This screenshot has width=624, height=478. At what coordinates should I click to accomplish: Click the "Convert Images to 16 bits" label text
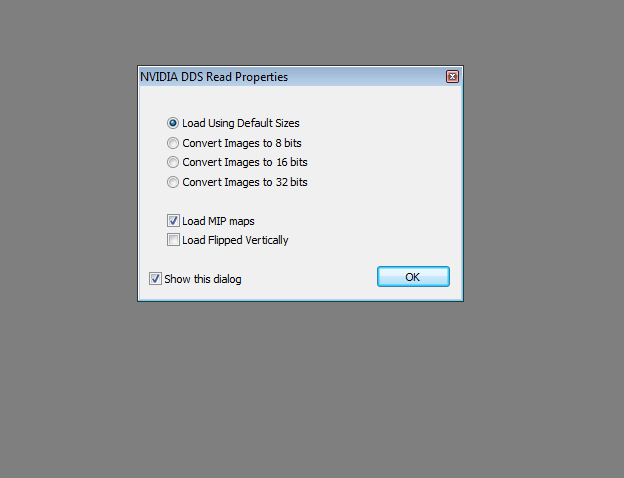coord(245,162)
